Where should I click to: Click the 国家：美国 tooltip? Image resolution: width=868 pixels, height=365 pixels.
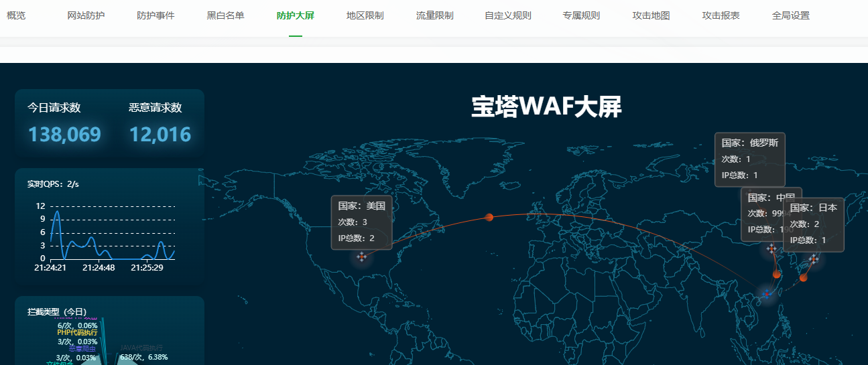point(361,222)
